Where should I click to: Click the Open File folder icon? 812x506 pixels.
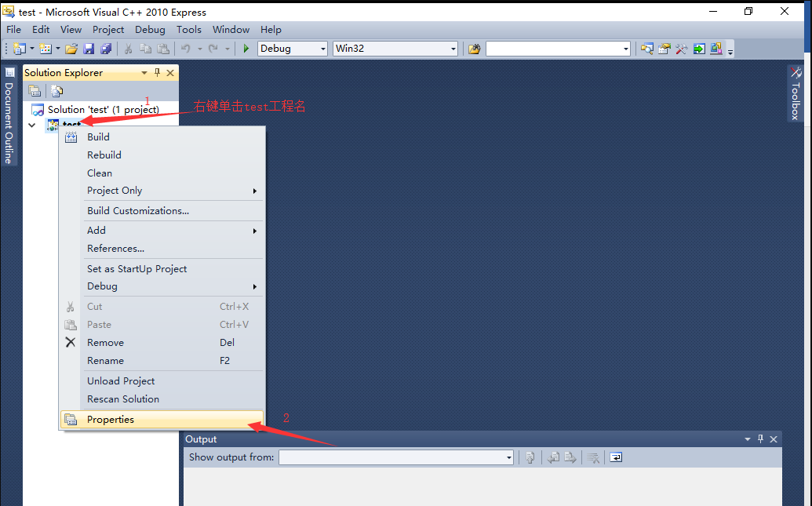tap(71, 49)
